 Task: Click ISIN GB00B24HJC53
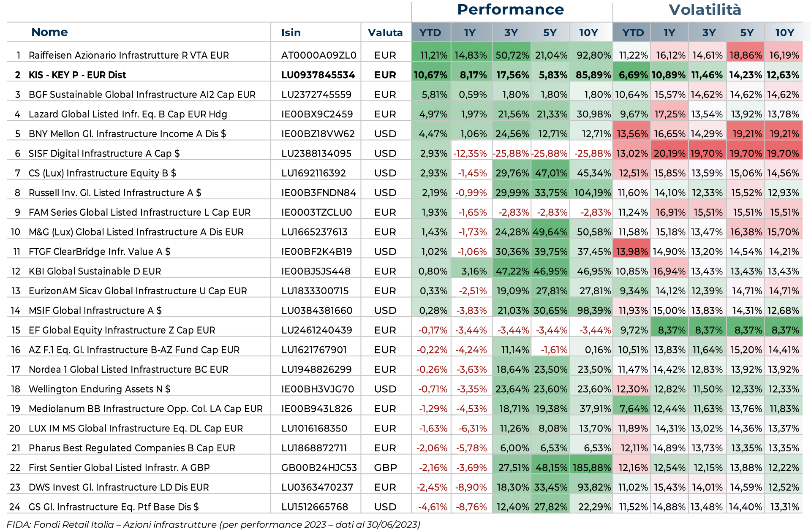[x=319, y=467]
